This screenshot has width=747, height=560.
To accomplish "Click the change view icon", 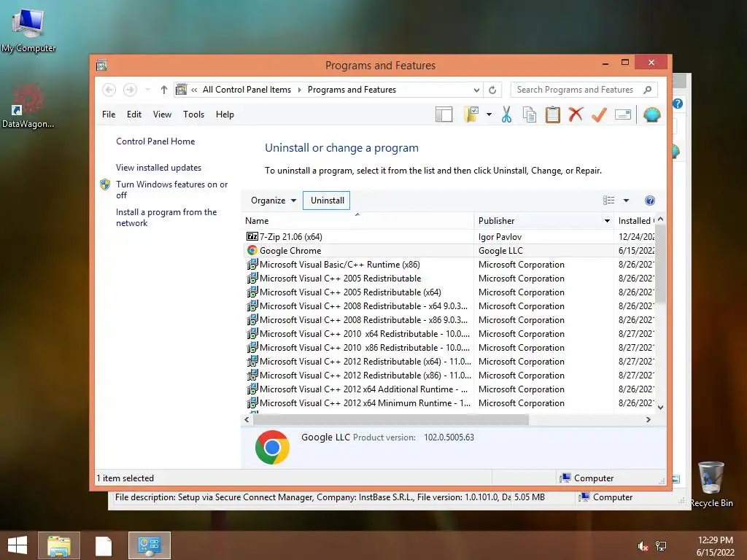I will 609,201.
